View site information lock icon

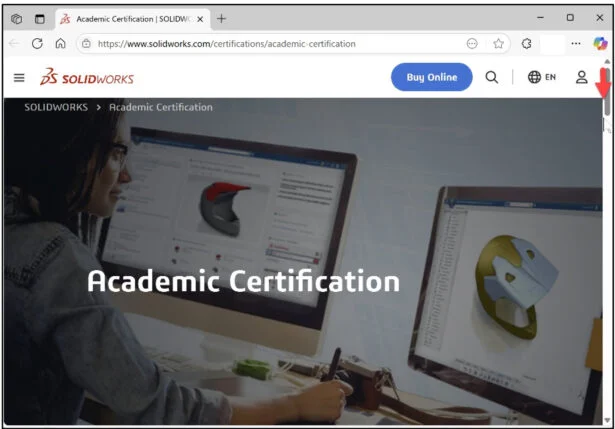pyautogui.click(x=86, y=44)
